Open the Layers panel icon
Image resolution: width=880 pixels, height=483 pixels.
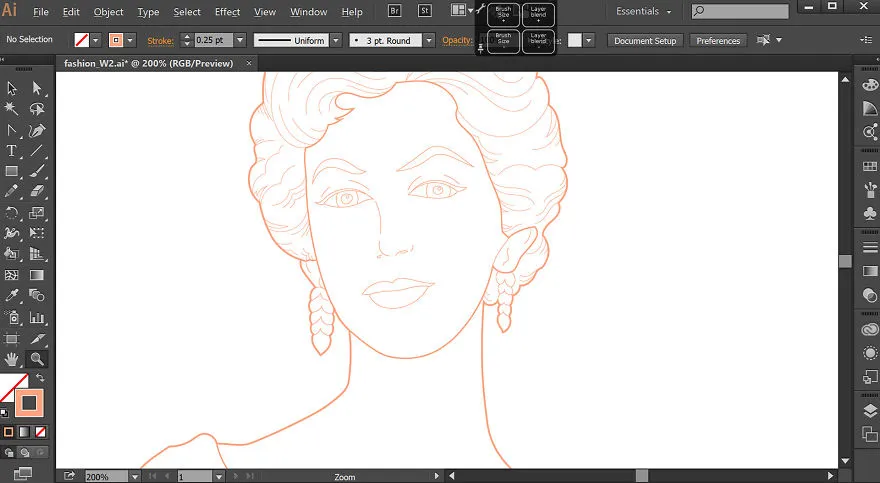869,411
